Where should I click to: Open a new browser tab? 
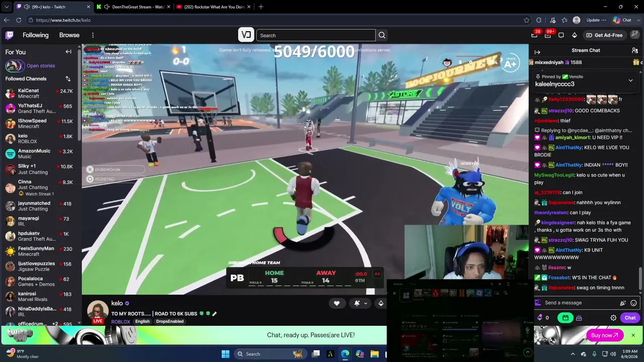click(261, 7)
